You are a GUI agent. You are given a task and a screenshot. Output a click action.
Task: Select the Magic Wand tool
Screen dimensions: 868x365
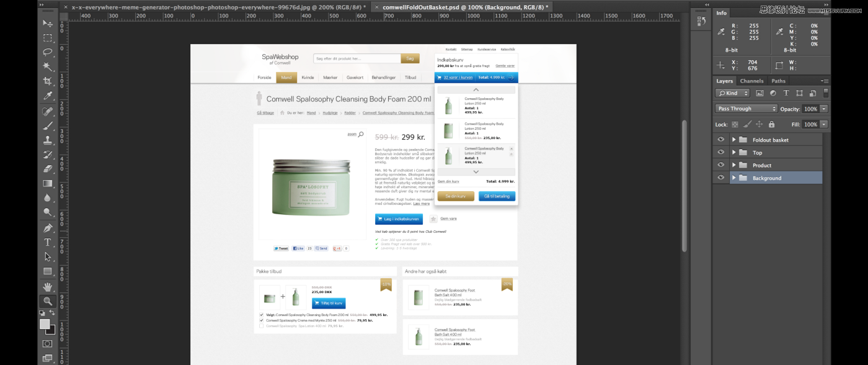coord(48,66)
